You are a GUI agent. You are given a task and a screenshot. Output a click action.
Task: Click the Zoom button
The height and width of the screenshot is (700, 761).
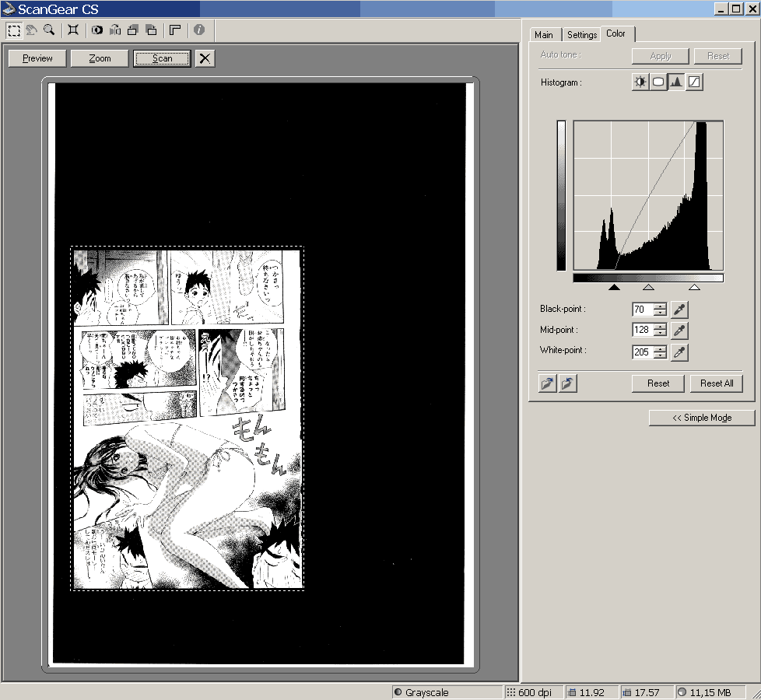pyautogui.click(x=100, y=58)
